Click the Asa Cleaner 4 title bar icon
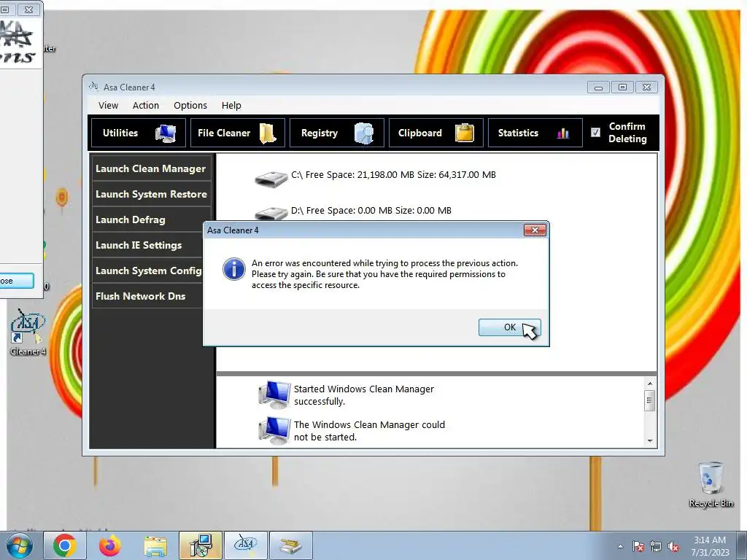 (94, 86)
